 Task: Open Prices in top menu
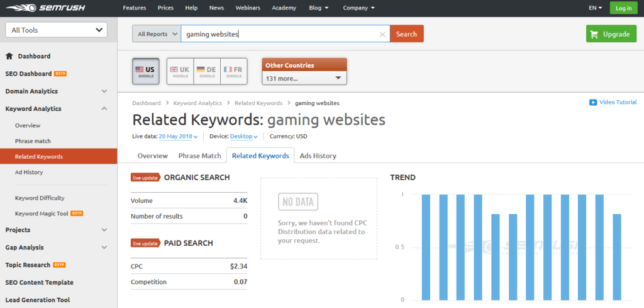pyautogui.click(x=165, y=8)
